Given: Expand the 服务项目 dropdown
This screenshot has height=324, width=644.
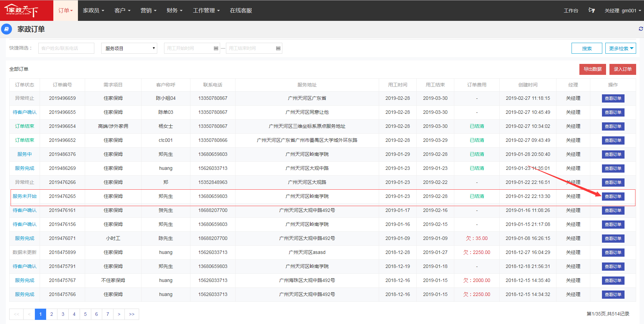Looking at the screenshot, I should [x=129, y=48].
